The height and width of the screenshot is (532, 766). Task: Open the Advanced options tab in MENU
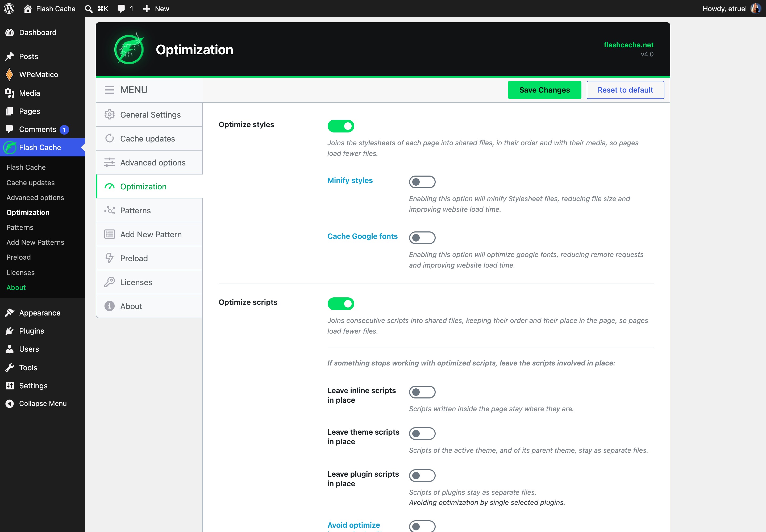149,163
